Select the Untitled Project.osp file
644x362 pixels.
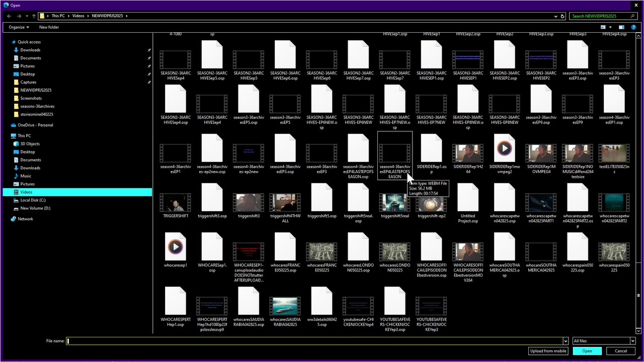point(468,197)
